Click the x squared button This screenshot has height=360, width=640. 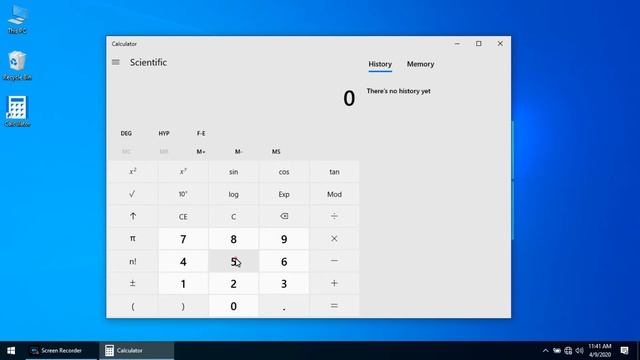coord(133,172)
